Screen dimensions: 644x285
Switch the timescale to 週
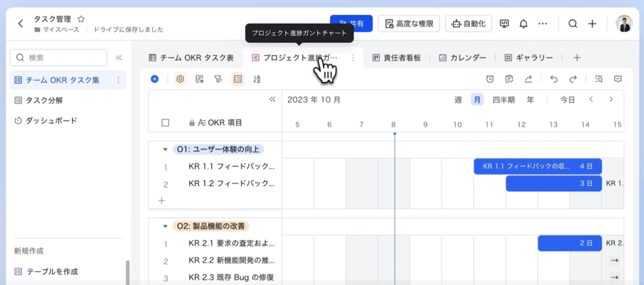point(458,99)
